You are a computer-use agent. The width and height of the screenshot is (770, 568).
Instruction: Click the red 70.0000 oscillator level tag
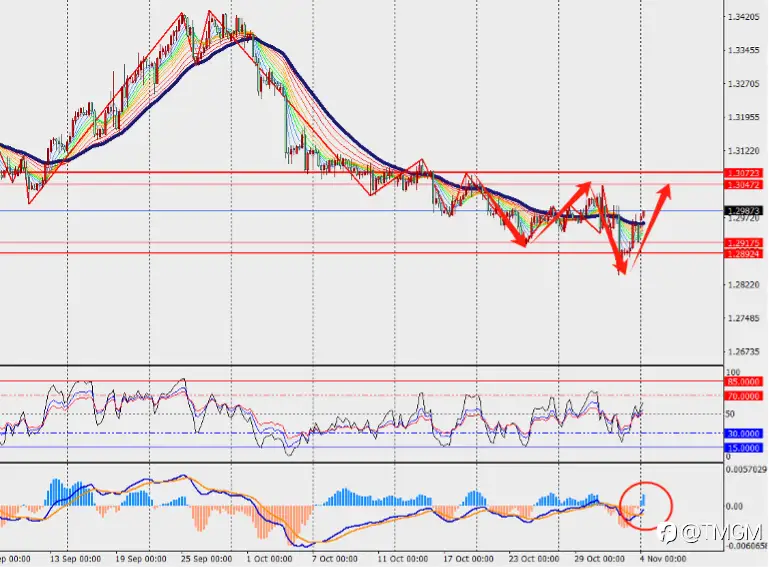tap(743, 396)
